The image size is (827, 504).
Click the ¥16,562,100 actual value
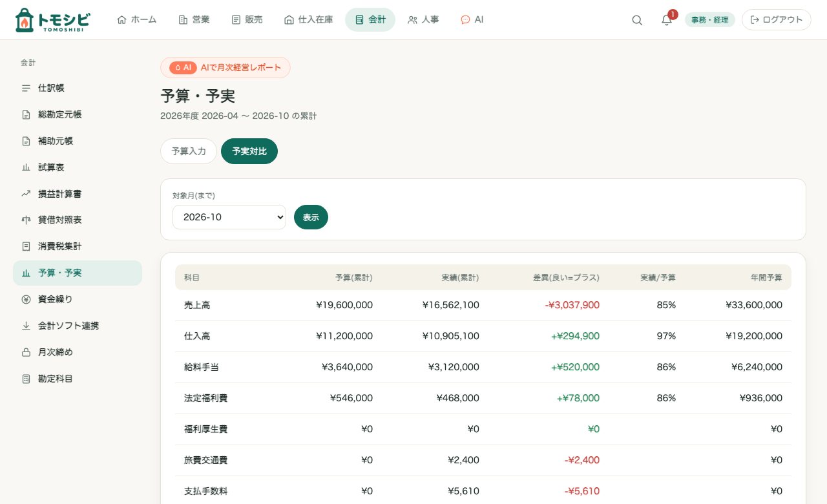tap(451, 305)
